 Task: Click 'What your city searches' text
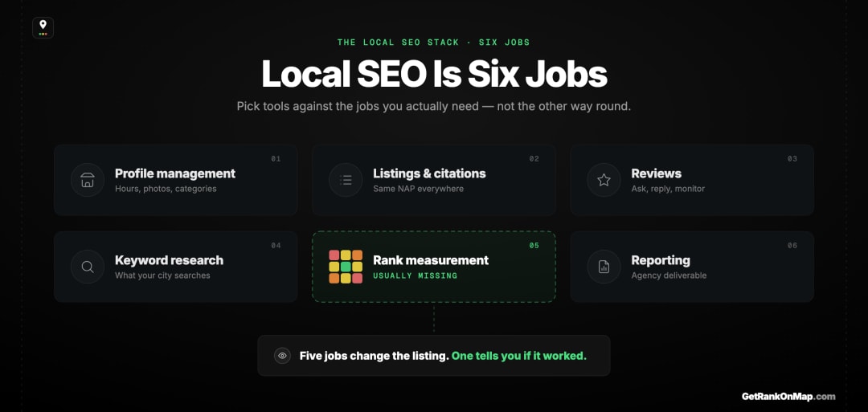point(162,275)
